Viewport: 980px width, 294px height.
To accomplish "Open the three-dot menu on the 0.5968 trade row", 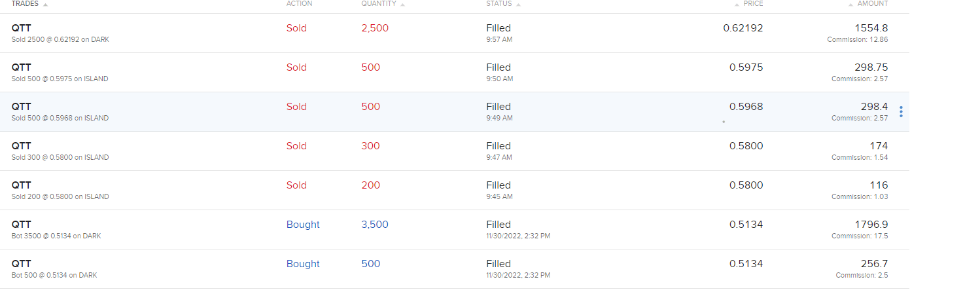I will click(x=901, y=112).
